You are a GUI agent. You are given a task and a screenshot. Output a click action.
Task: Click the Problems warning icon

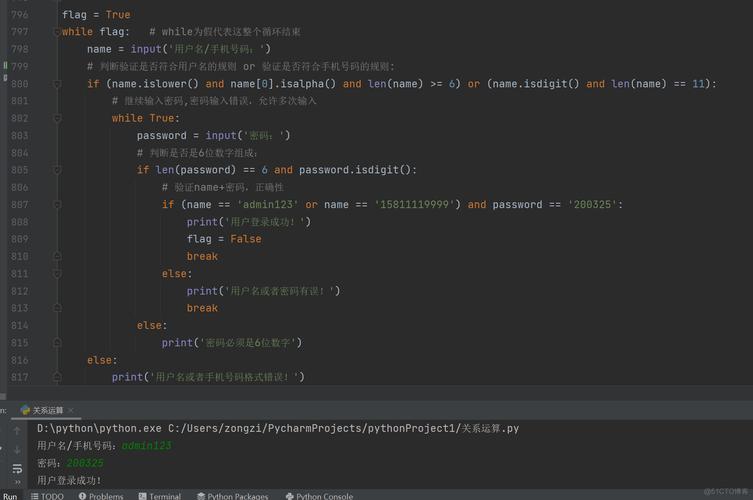tap(82, 496)
